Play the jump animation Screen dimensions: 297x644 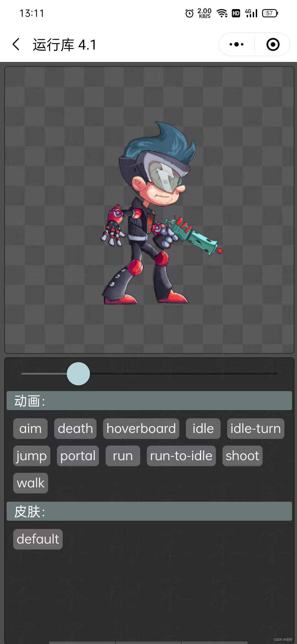[x=32, y=456]
